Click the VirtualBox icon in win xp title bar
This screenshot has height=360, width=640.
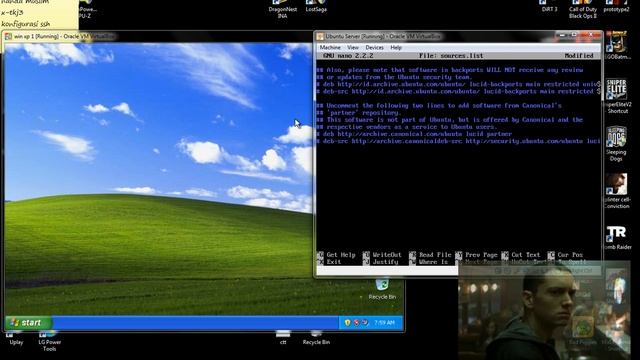tap(8, 36)
